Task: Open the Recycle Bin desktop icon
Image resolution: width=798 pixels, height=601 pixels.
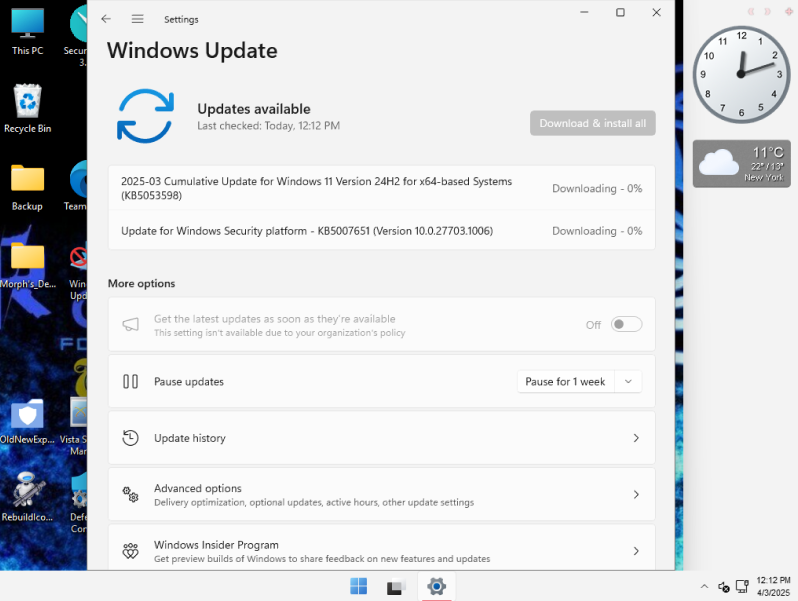Action: click(27, 108)
